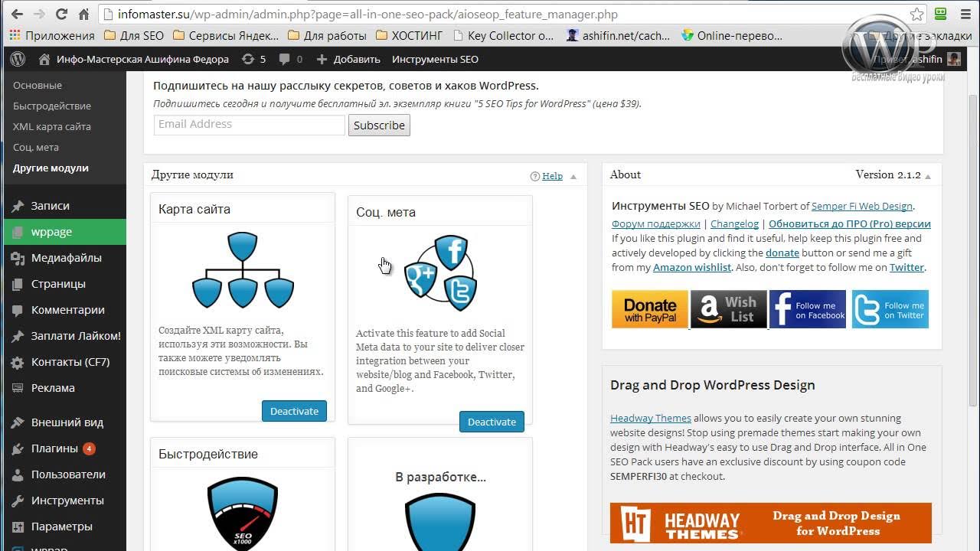980x551 pixels.
Task: Select Основные submenu item
Action: [x=38, y=86]
